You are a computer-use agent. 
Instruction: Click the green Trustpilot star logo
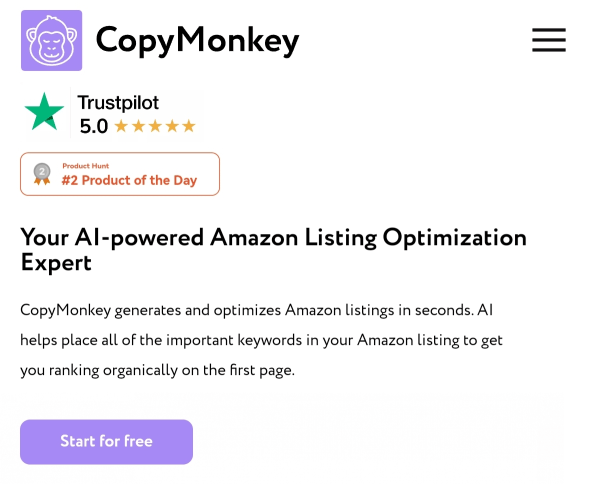[x=44, y=111]
